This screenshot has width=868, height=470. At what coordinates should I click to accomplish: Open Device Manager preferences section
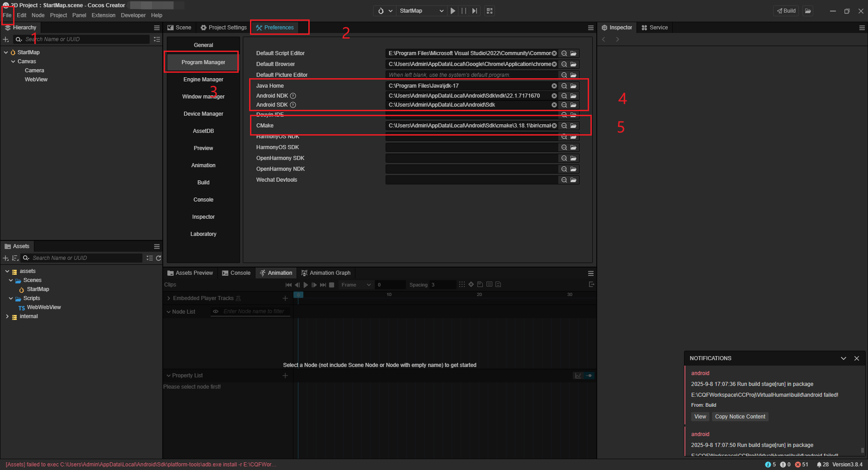click(203, 114)
